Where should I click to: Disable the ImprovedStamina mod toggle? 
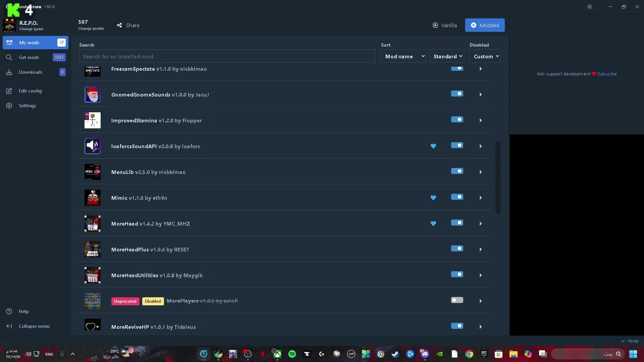457,120
